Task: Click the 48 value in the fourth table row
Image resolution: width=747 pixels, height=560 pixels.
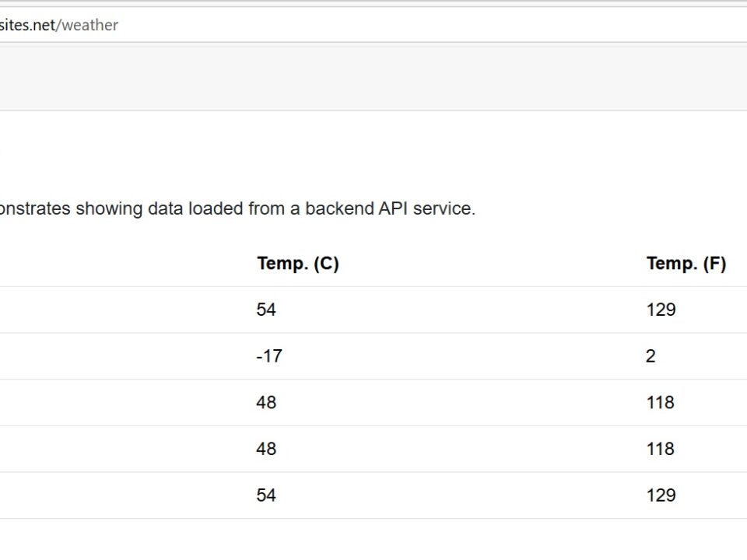Action: [x=266, y=449]
